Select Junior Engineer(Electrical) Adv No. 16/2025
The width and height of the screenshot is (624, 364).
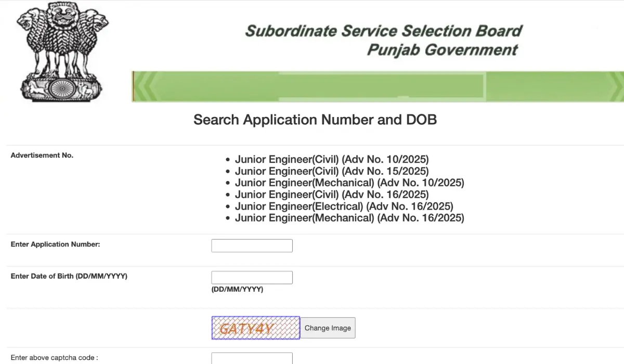point(344,206)
